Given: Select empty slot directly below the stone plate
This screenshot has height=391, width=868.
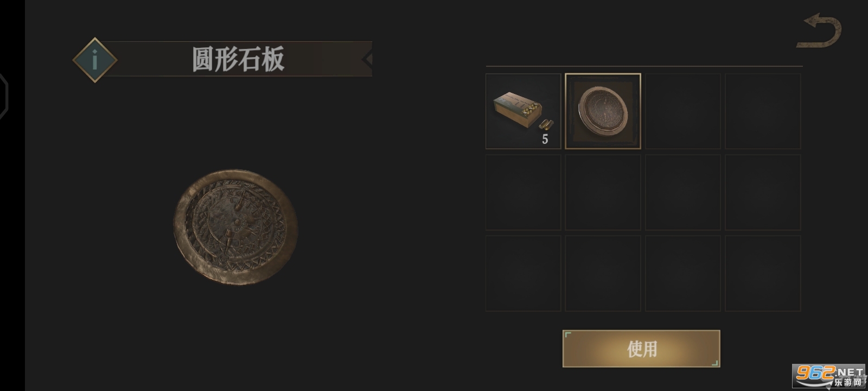Looking at the screenshot, I should pyautogui.click(x=603, y=192).
